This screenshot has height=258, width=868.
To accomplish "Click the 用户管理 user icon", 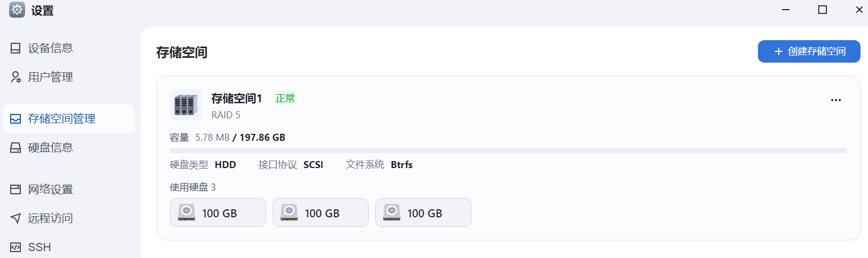I will (15, 77).
